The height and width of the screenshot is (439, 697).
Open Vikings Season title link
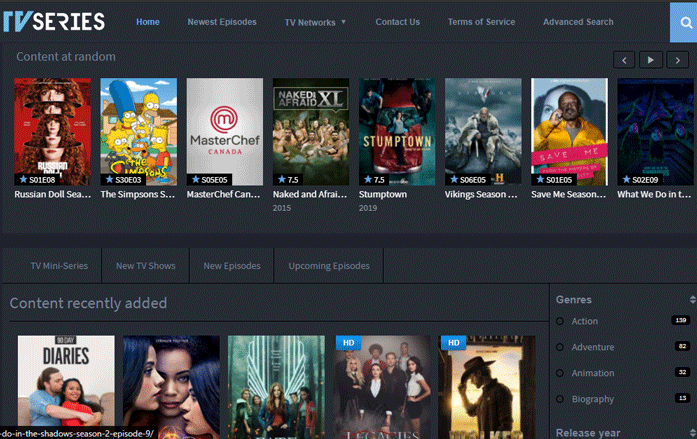coord(481,195)
